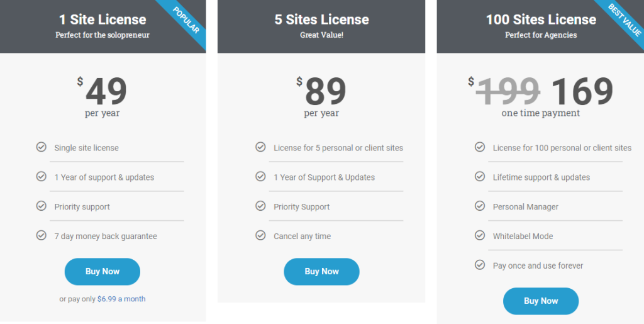This screenshot has width=644, height=324.
Task: Click per year under the 49 price
Action: (103, 113)
